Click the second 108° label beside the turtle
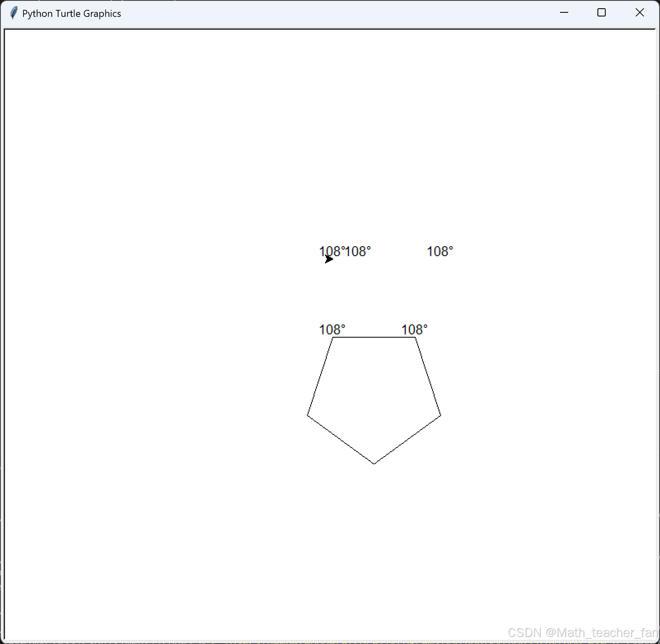This screenshot has height=644, width=660. [x=358, y=251]
